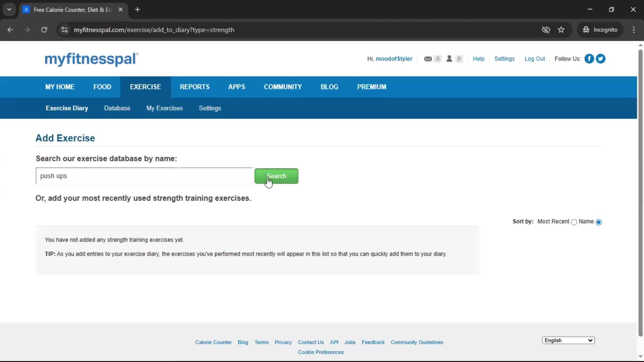Image resolution: width=644 pixels, height=362 pixels.
Task: Click the green Search button
Action: coord(276,176)
